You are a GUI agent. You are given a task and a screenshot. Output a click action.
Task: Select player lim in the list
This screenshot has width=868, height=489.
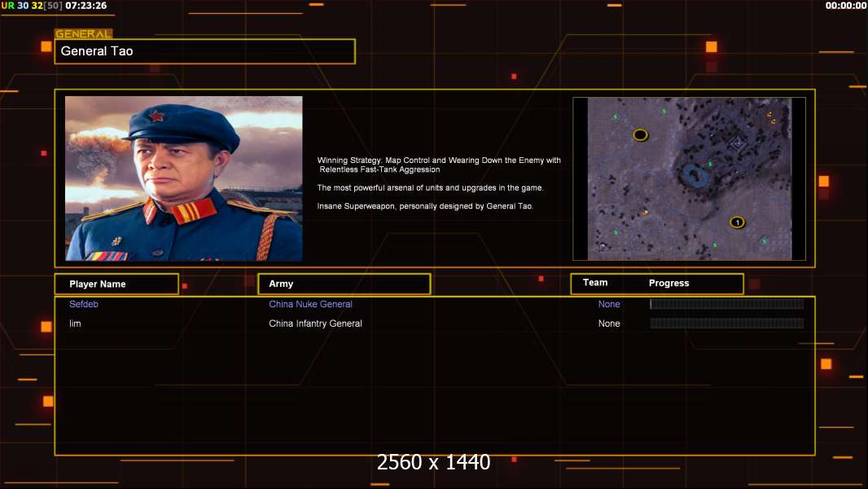click(x=75, y=324)
